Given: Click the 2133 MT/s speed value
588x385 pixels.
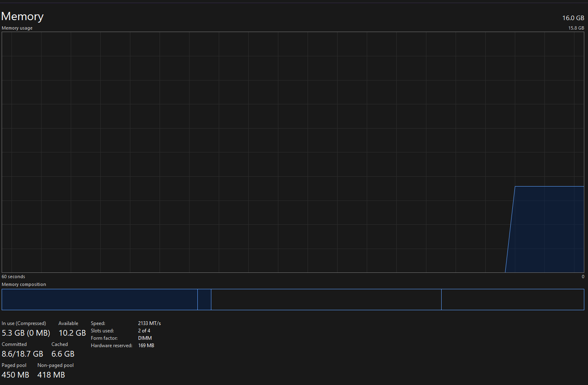Looking at the screenshot, I should point(149,323).
